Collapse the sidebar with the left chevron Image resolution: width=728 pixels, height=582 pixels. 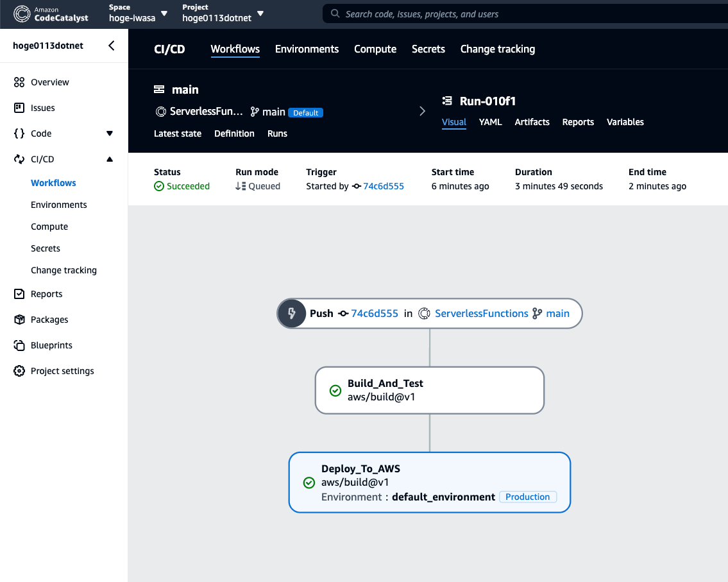coord(112,46)
